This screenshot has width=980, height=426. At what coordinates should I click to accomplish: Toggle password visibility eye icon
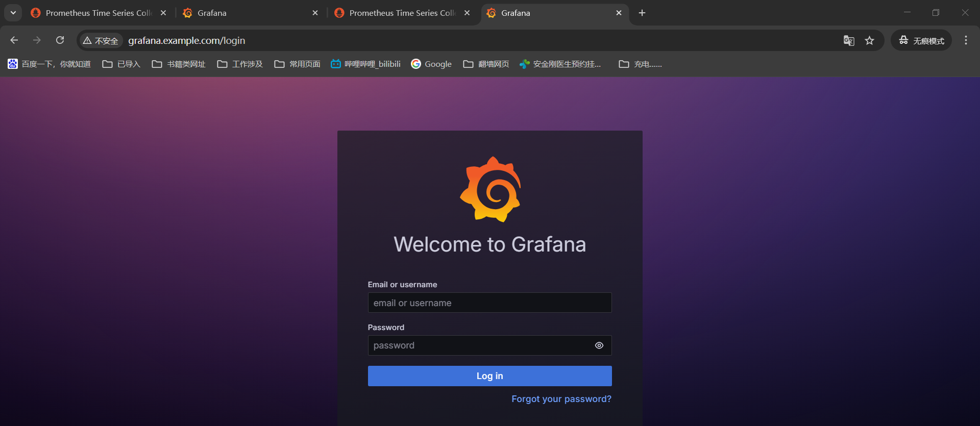[x=599, y=345]
